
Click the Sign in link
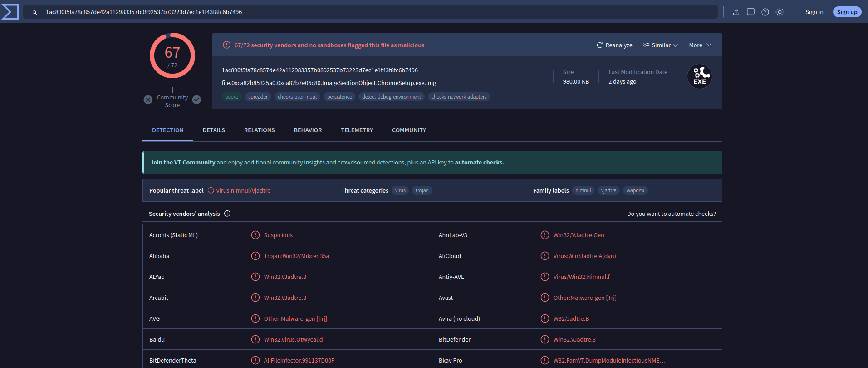814,12
